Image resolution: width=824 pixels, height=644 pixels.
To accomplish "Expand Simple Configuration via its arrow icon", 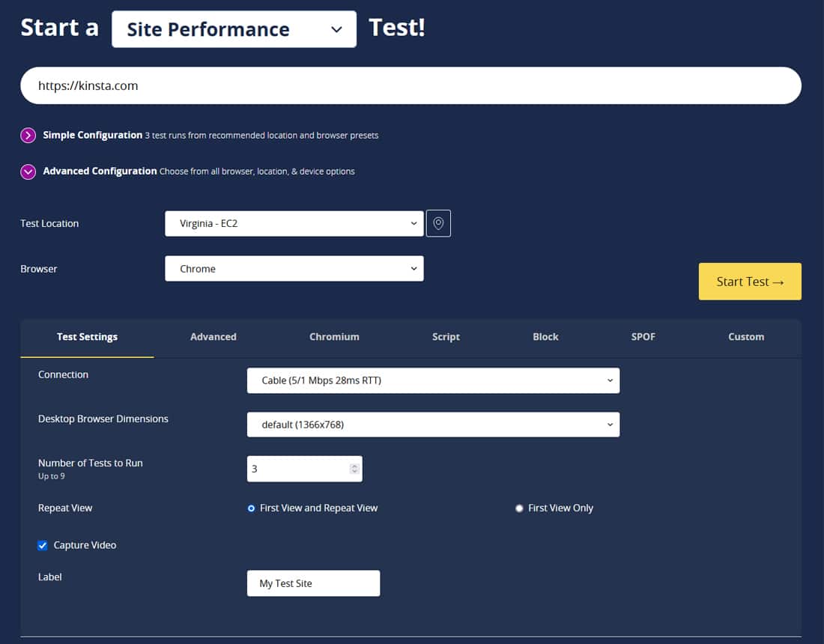I will tap(28, 136).
